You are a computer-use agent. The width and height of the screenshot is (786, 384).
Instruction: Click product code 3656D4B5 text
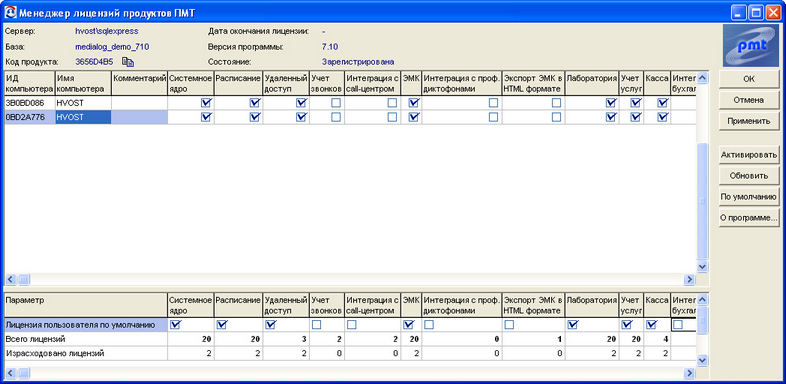coord(94,62)
